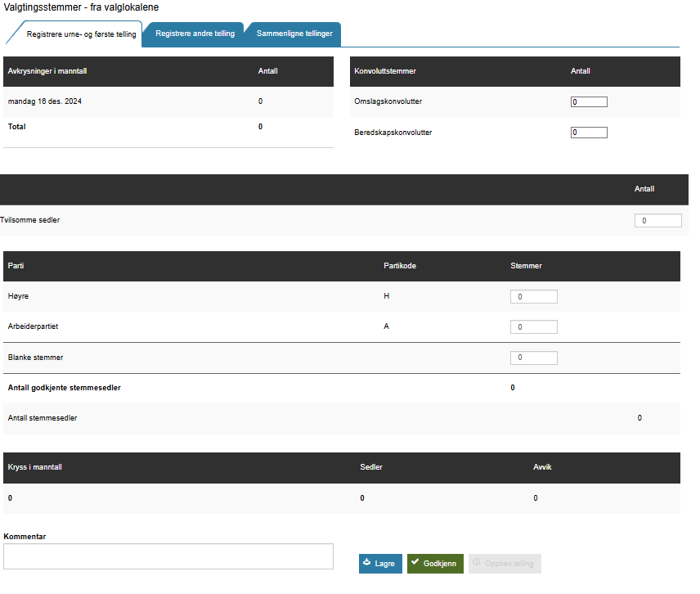Screen dimensions: 700x594
Task: Focus the Arbeiderpartiet votes input
Action: pos(533,327)
